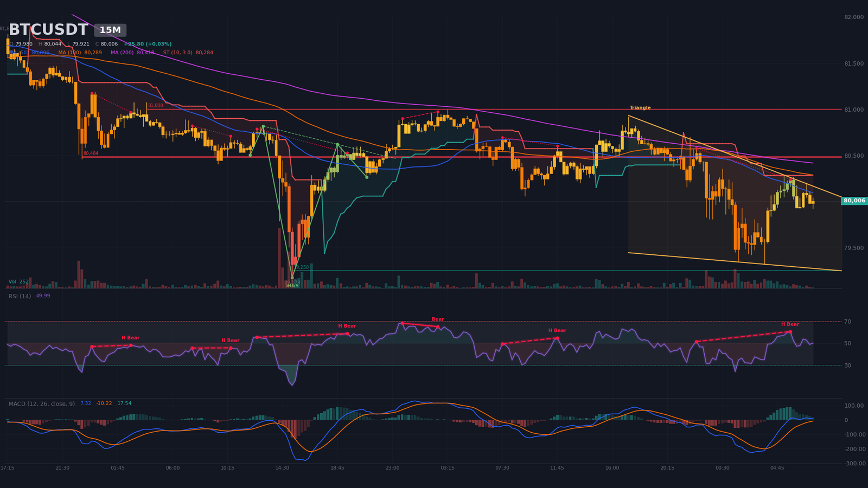Click the BTCUSDT symbol title
The height and width of the screenshot is (488, 868).
pos(48,30)
